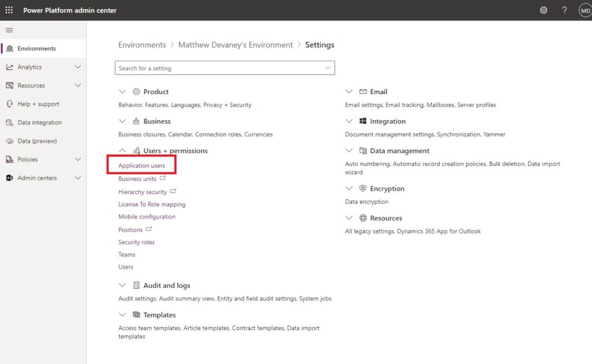Open the Email tracking settings link
Viewport: 592px width, 364px height.
pos(404,105)
